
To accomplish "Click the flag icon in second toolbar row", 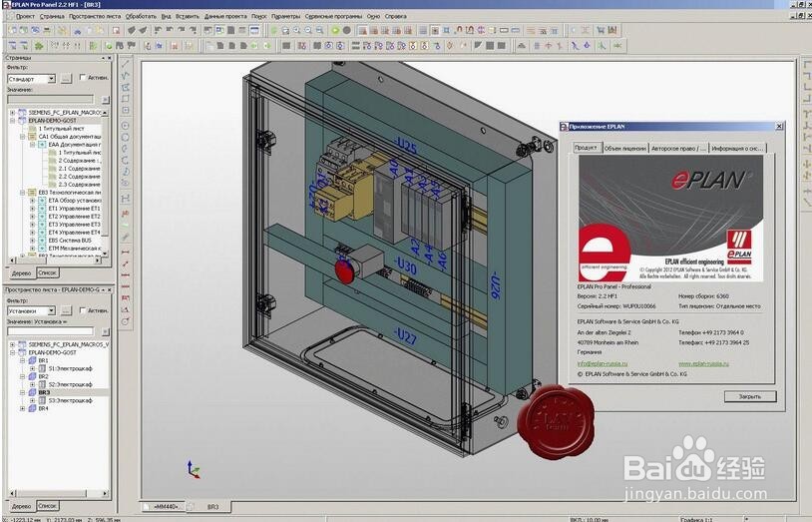I will click(x=131, y=46).
